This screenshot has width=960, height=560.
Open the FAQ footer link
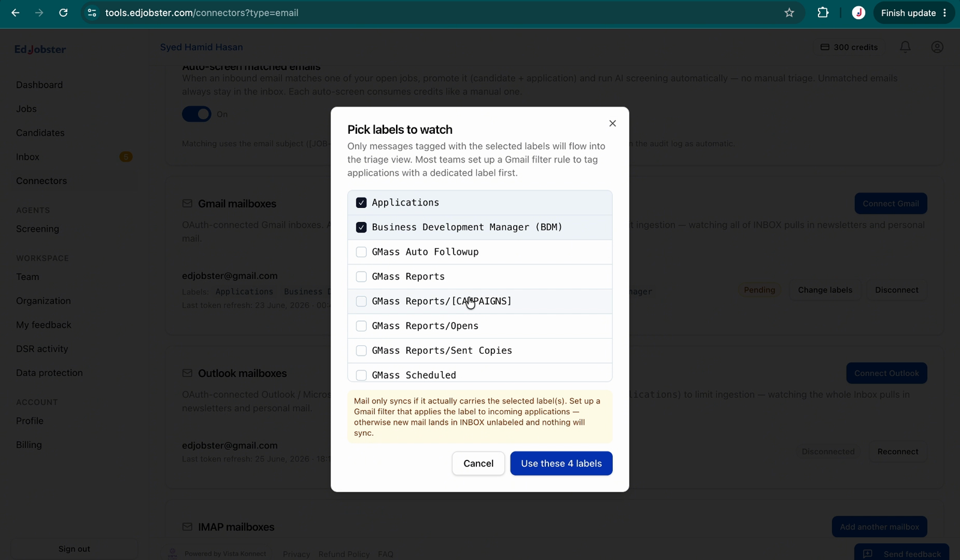[386, 554]
